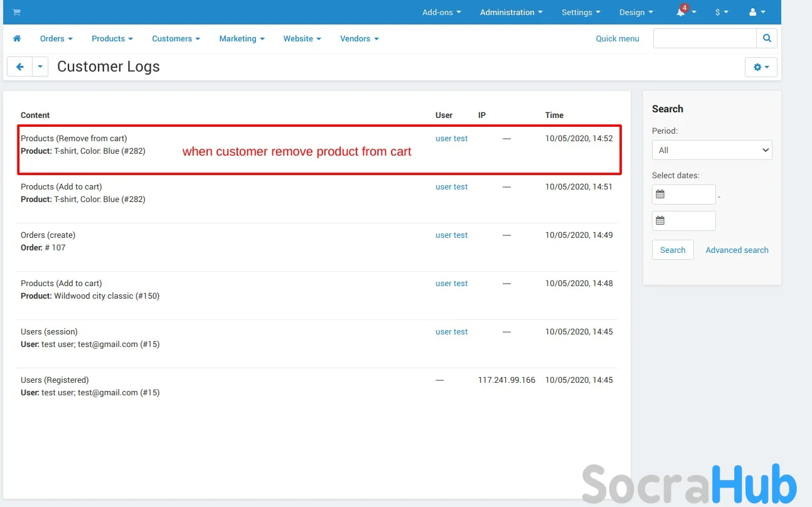Image resolution: width=812 pixels, height=507 pixels.
Task: Click the Quick menu link
Action: tap(617, 39)
